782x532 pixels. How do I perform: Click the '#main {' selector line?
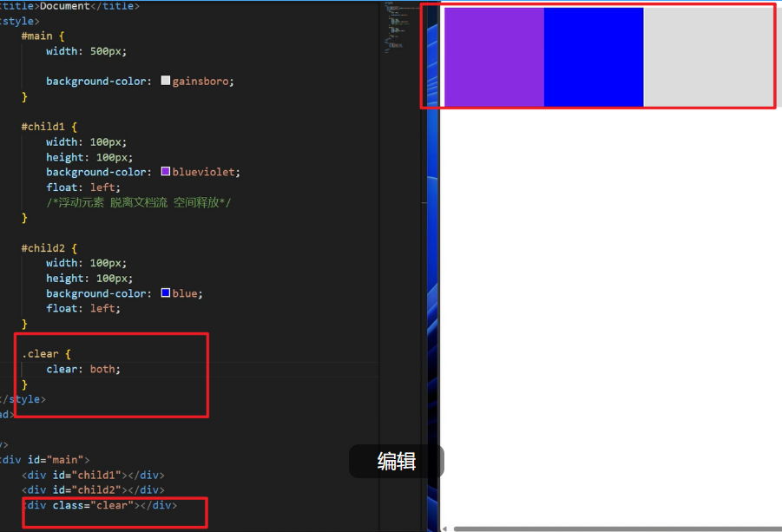pyautogui.click(x=43, y=36)
